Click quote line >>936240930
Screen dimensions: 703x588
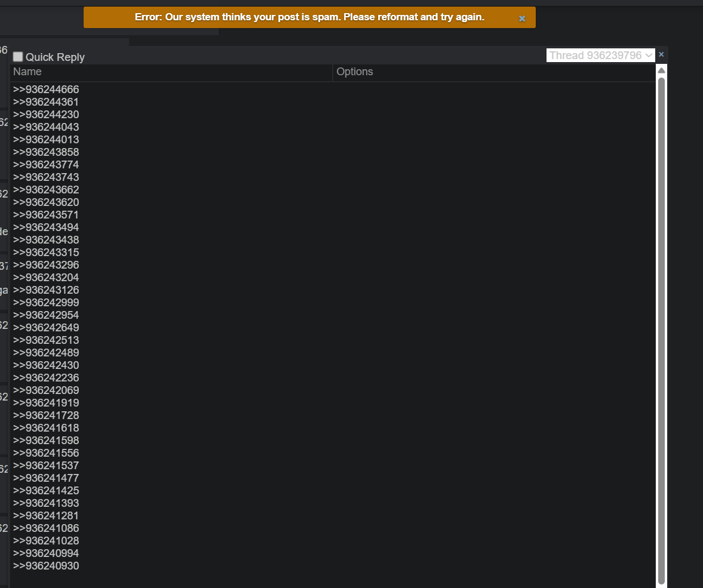[46, 567]
